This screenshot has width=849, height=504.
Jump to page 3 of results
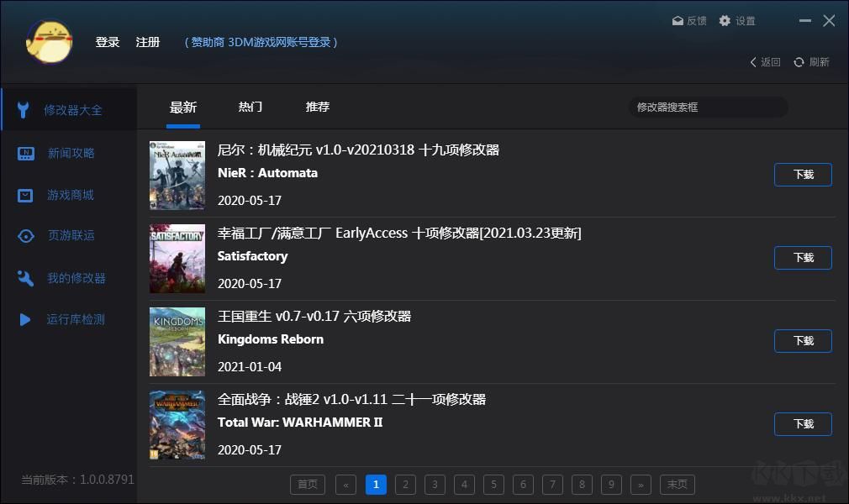coord(435,485)
